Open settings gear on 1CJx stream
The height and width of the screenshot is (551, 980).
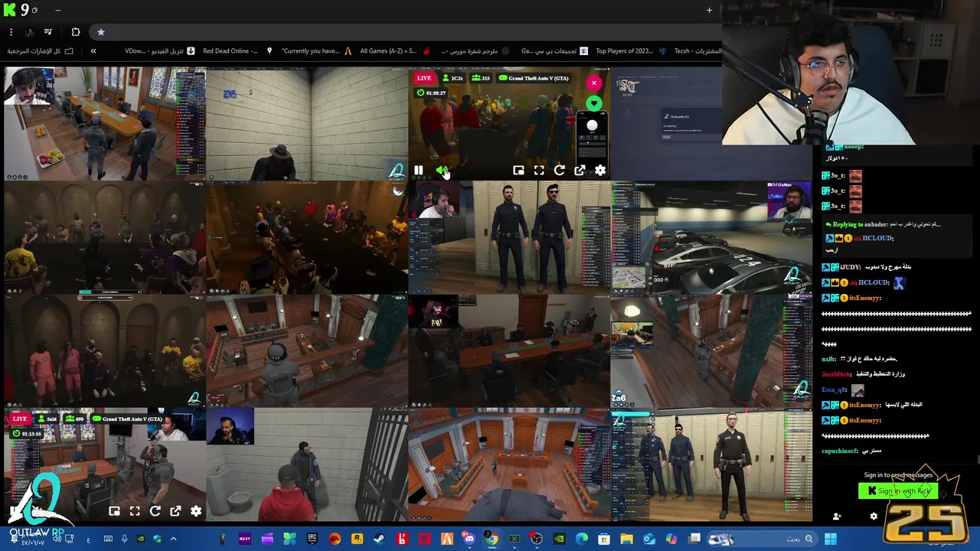(x=600, y=171)
